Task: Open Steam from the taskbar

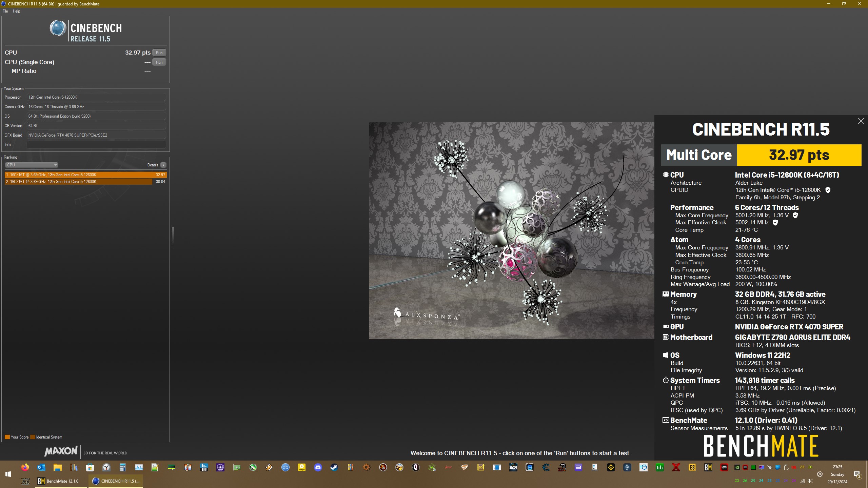Action: click(x=334, y=468)
